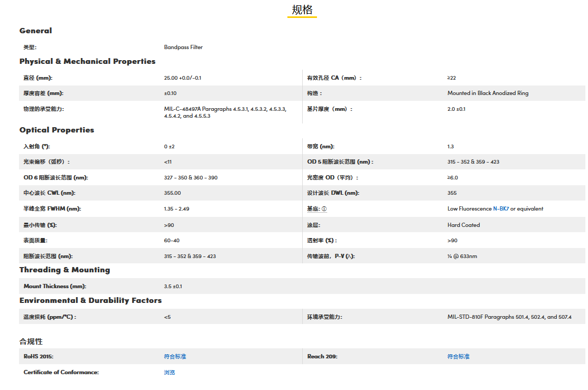
Task: Click the ¼ @ 633nm wavefront value
Action: tap(462, 256)
